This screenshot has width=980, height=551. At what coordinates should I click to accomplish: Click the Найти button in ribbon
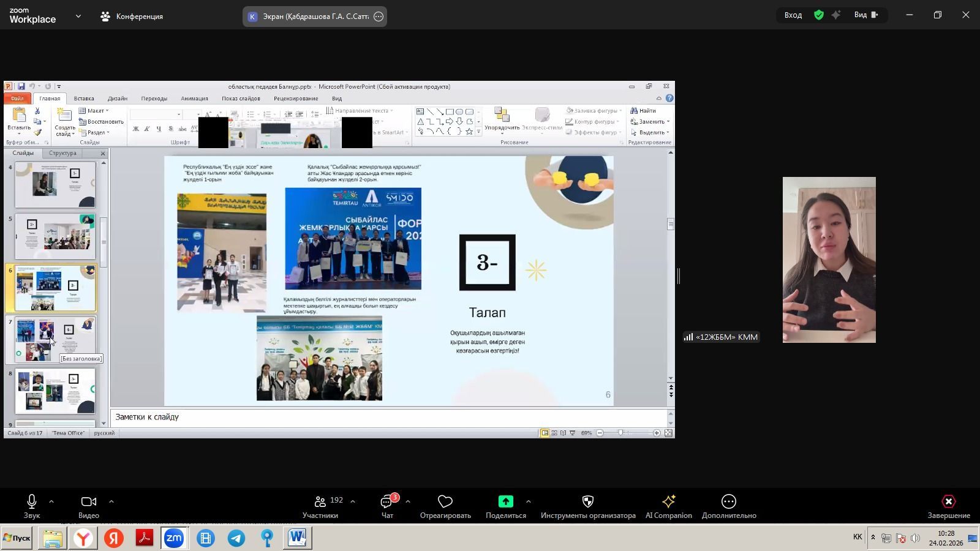pos(644,111)
